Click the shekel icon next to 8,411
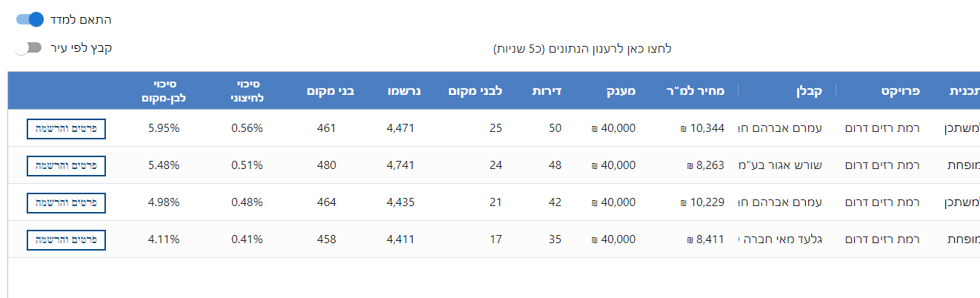This screenshot has width=980, height=298. [690, 240]
